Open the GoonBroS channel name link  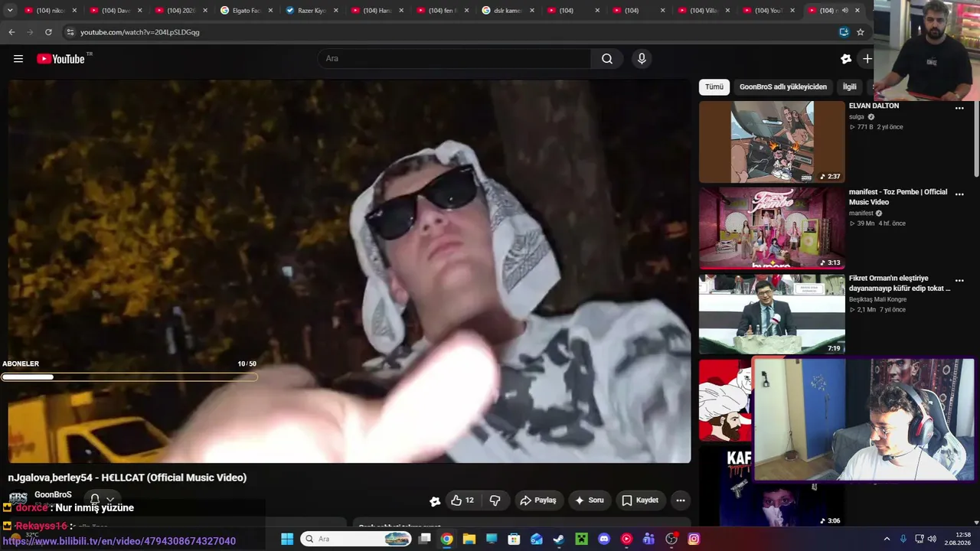[x=53, y=495]
